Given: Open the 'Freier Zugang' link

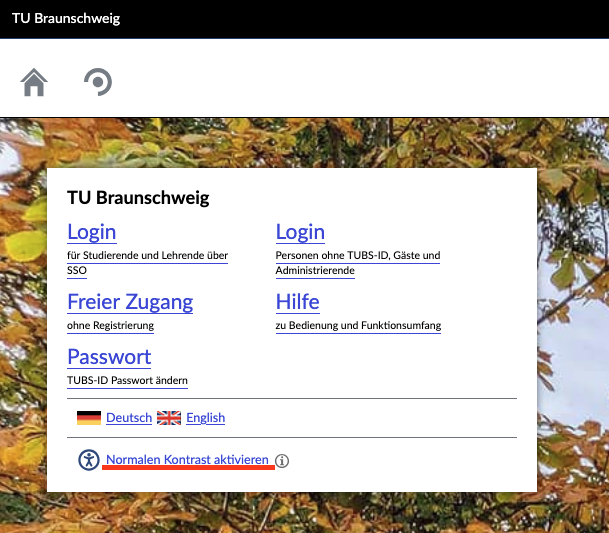Looking at the screenshot, I should tap(130, 302).
